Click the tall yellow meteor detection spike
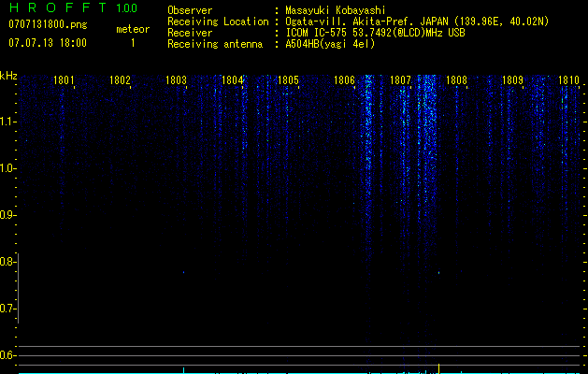 point(438,368)
